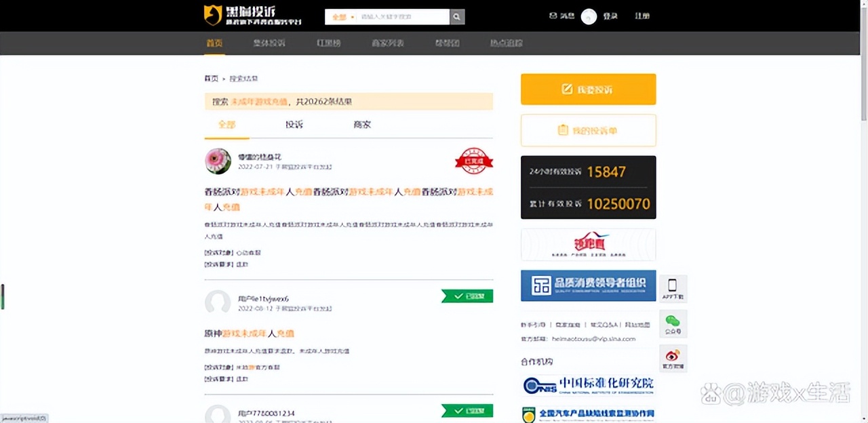Open the 全部 search category dropdown
Viewport: 868px width, 423px height.
pos(339,16)
